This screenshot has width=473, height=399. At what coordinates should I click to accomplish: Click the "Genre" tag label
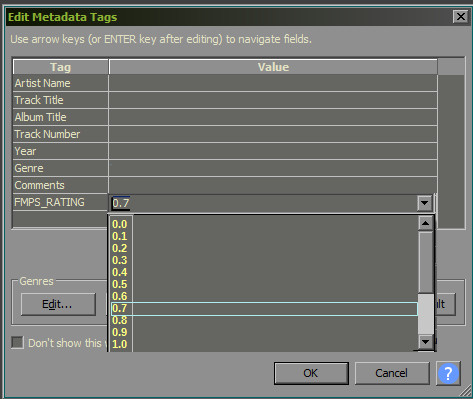click(x=29, y=168)
